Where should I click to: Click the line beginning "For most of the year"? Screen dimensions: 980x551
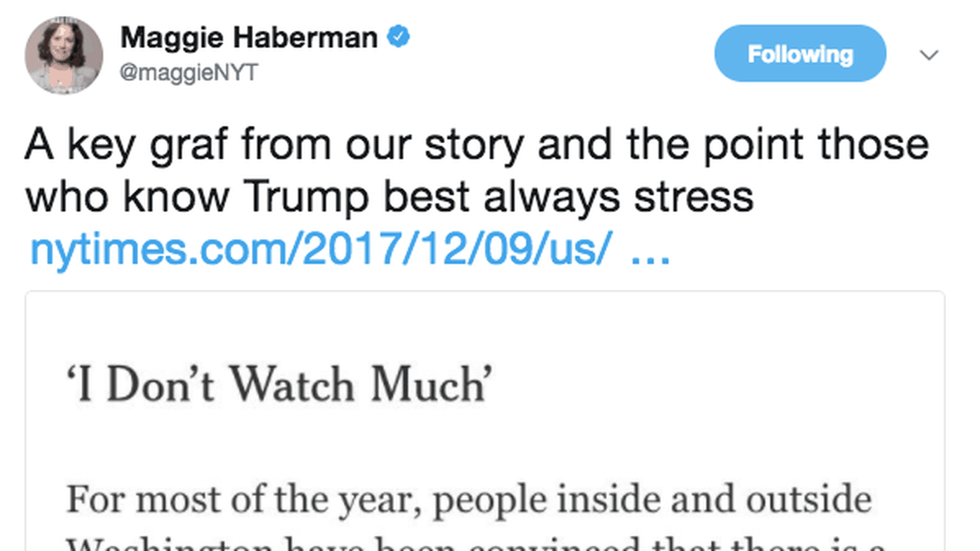tap(469, 499)
